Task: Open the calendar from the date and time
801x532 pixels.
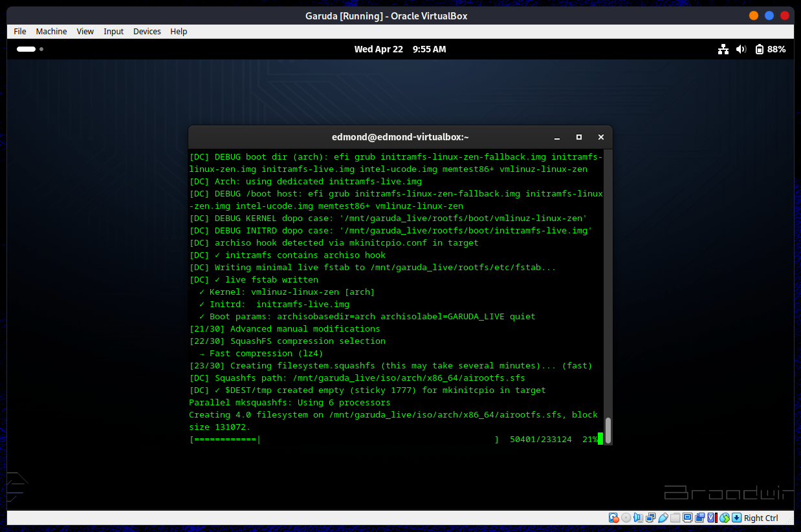Action: click(400, 49)
